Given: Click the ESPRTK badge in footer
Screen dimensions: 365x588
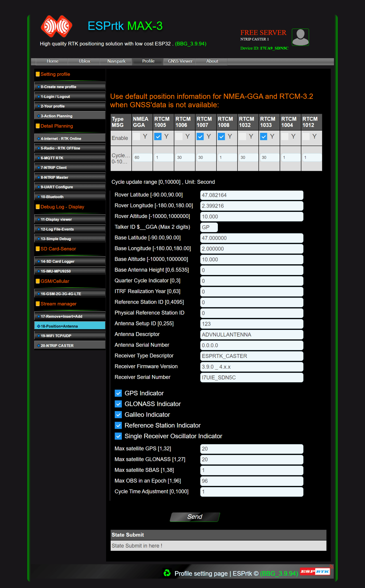Looking at the screenshot, I should coord(315,571).
